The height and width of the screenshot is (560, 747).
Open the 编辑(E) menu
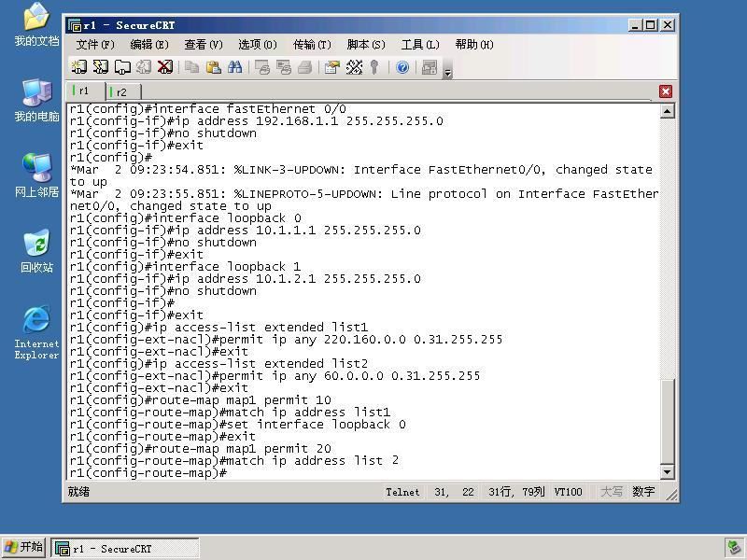pos(149,45)
